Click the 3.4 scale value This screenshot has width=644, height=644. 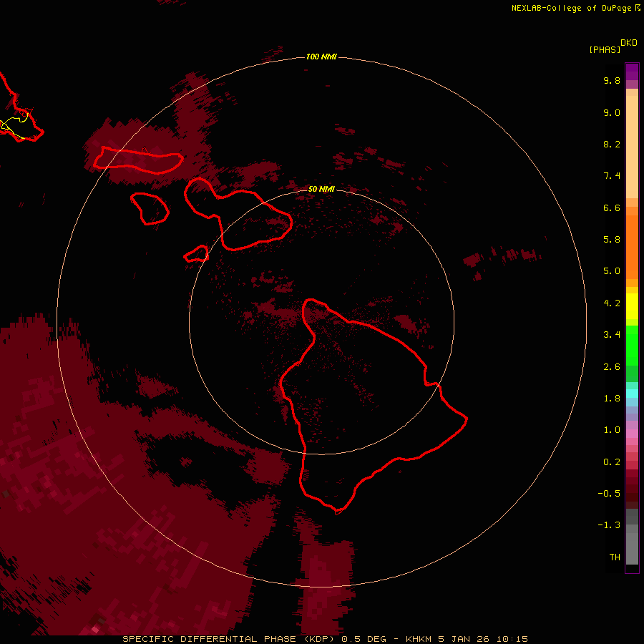(612, 335)
